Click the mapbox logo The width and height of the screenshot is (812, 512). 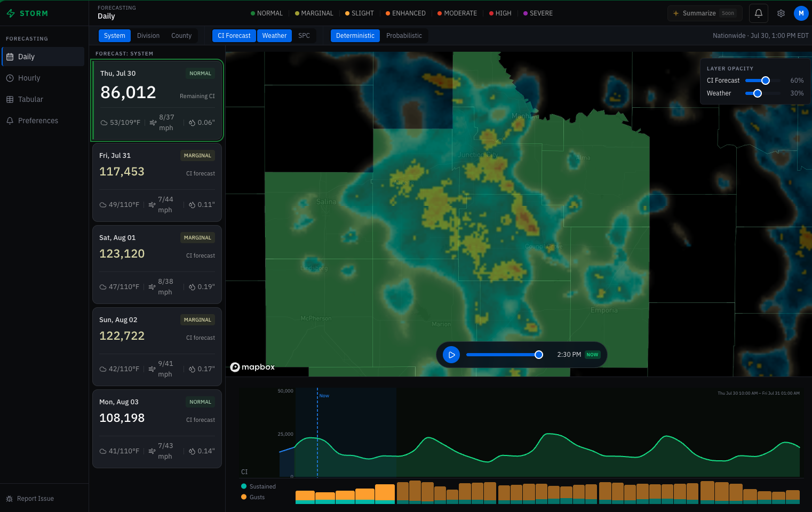point(252,367)
